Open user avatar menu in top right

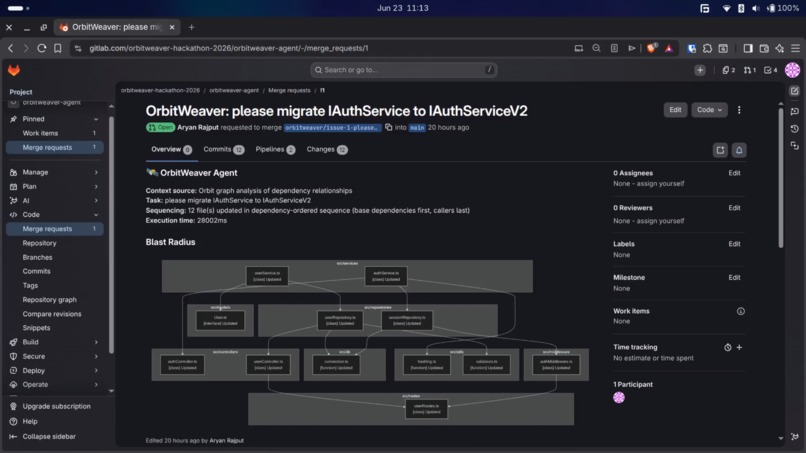pos(792,70)
